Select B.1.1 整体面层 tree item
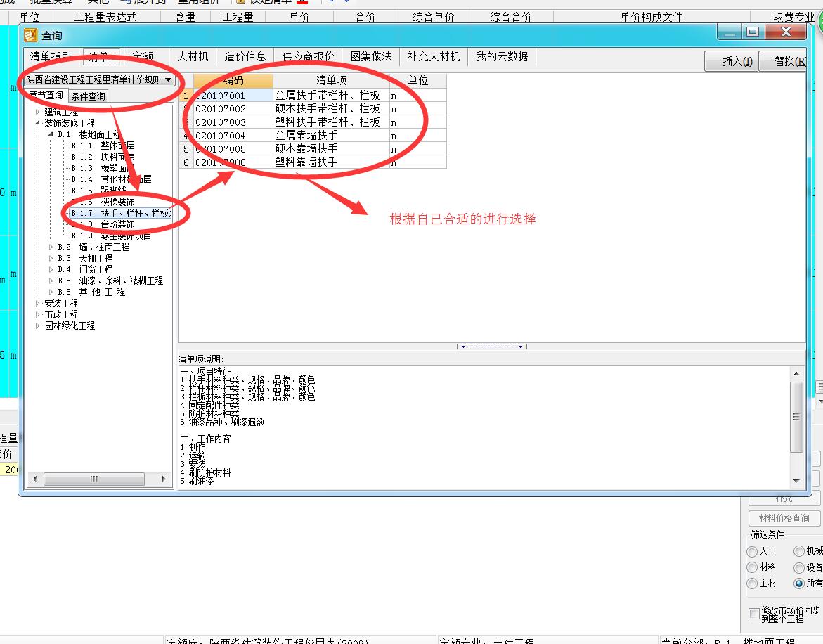 click(x=103, y=146)
